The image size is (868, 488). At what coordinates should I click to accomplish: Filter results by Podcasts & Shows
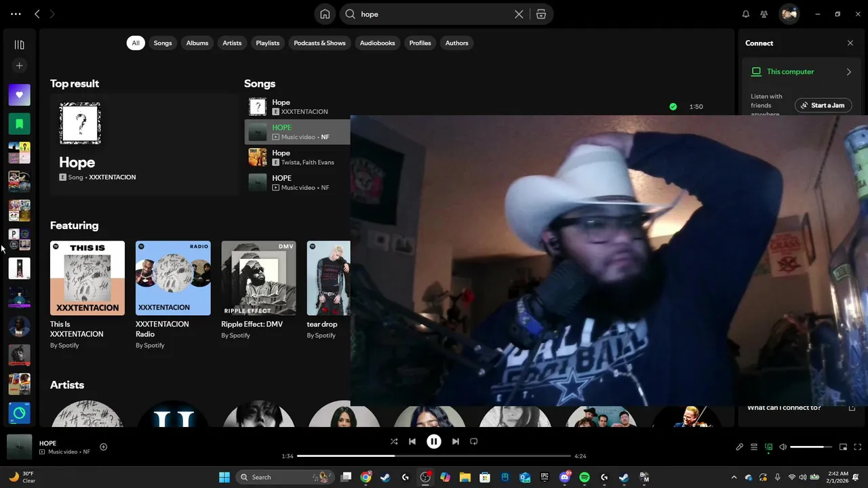[x=319, y=43]
